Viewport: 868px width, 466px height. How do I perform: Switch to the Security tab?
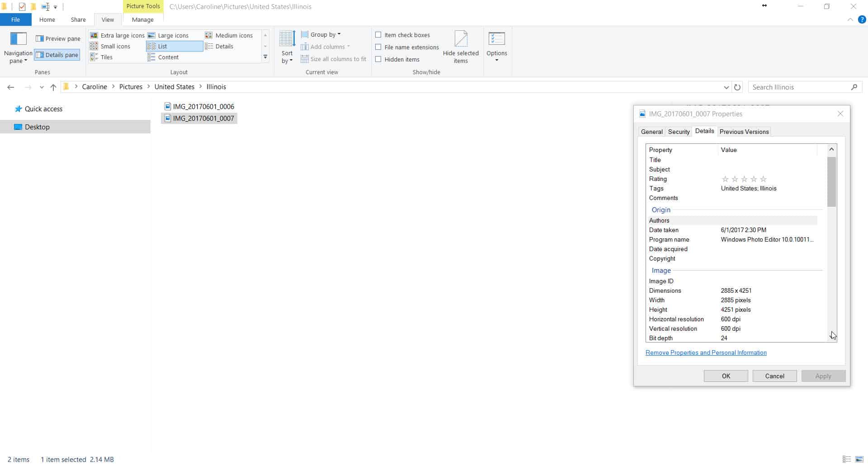click(679, 132)
